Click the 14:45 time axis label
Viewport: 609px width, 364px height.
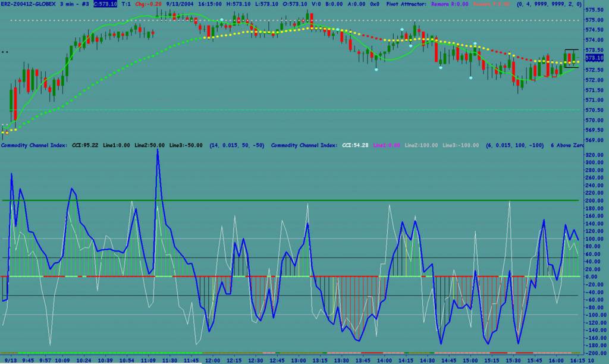448,360
